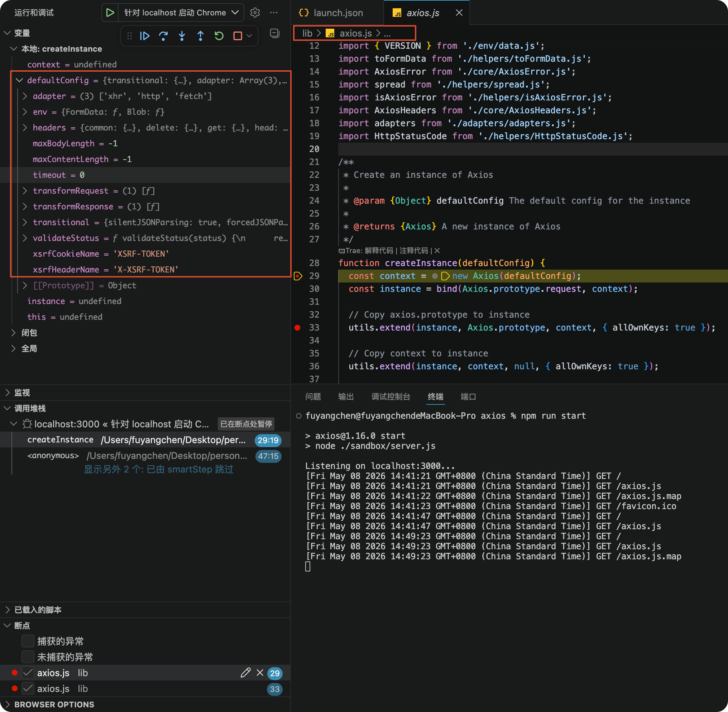Expand the transitional variable
728x712 pixels.
point(25,222)
